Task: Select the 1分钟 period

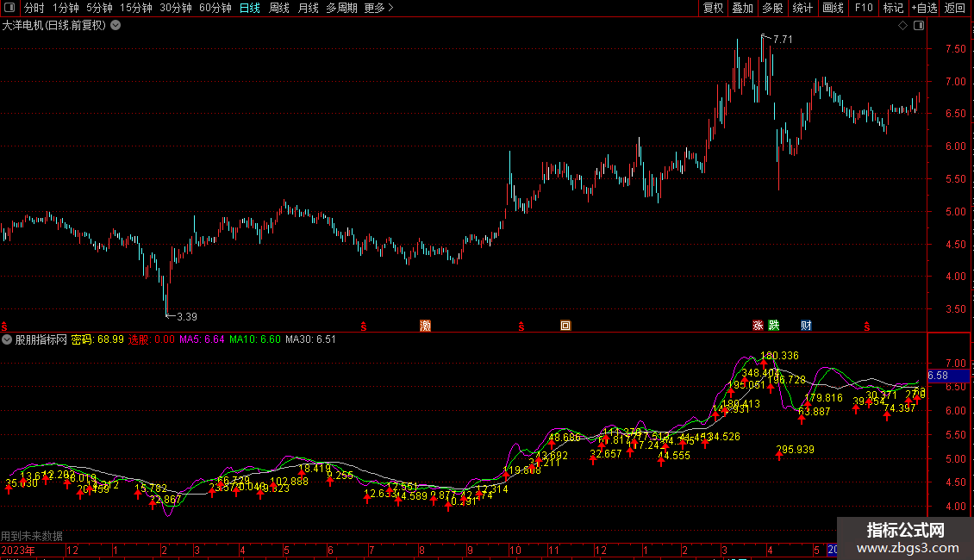Action: [x=66, y=8]
